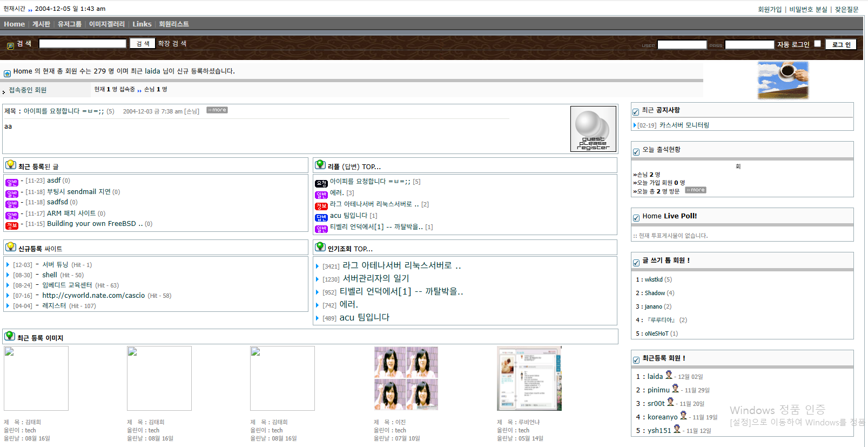The image size is (868, 447).
Task: Click the search magnifier icon
Action: pos(10,45)
